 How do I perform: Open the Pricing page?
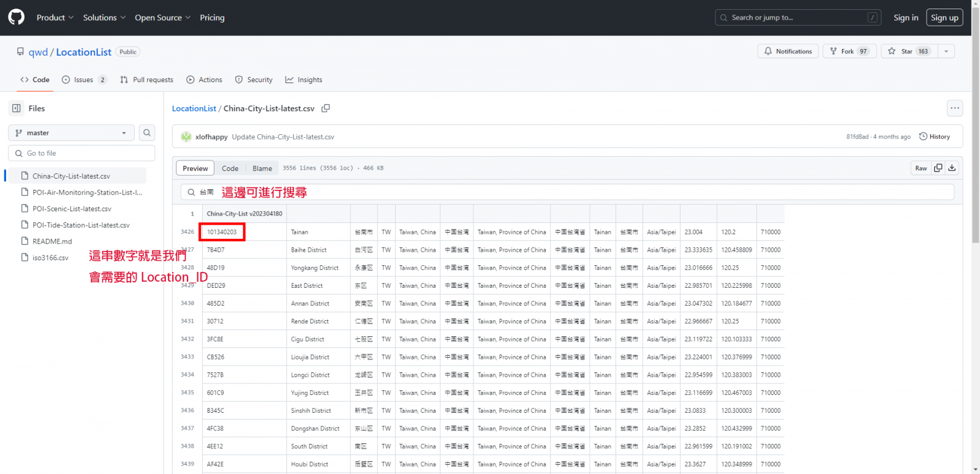(212, 18)
